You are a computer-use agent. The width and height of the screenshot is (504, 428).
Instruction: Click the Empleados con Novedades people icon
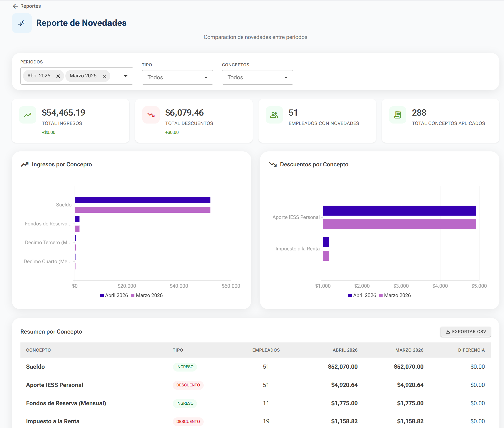(x=274, y=115)
